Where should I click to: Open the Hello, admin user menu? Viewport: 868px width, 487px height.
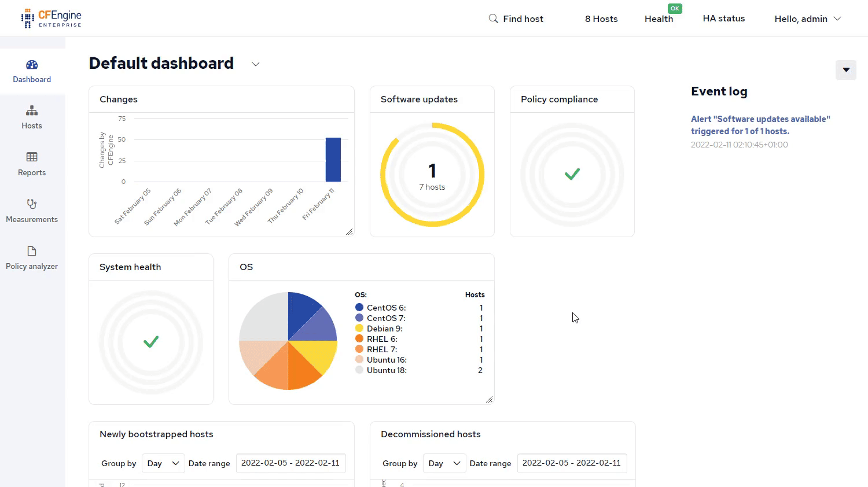[807, 19]
